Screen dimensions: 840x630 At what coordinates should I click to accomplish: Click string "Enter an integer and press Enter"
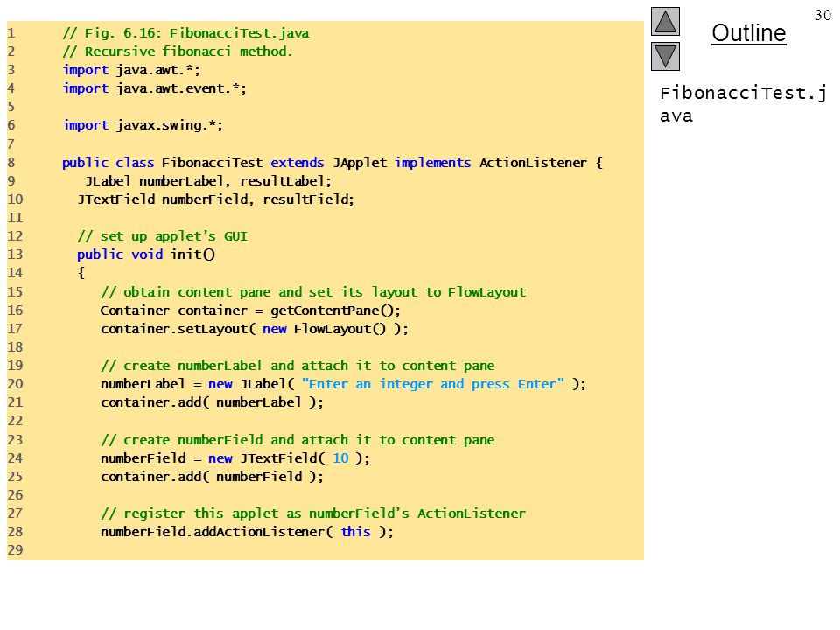point(433,384)
